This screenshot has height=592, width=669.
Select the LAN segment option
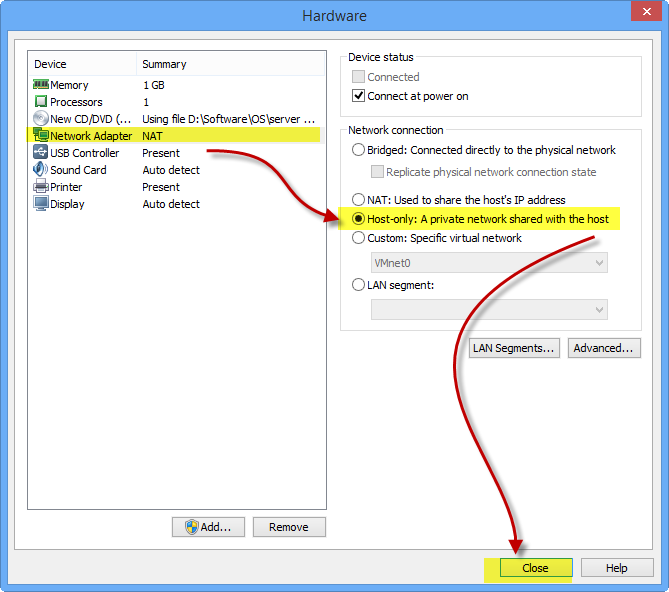coord(358,284)
